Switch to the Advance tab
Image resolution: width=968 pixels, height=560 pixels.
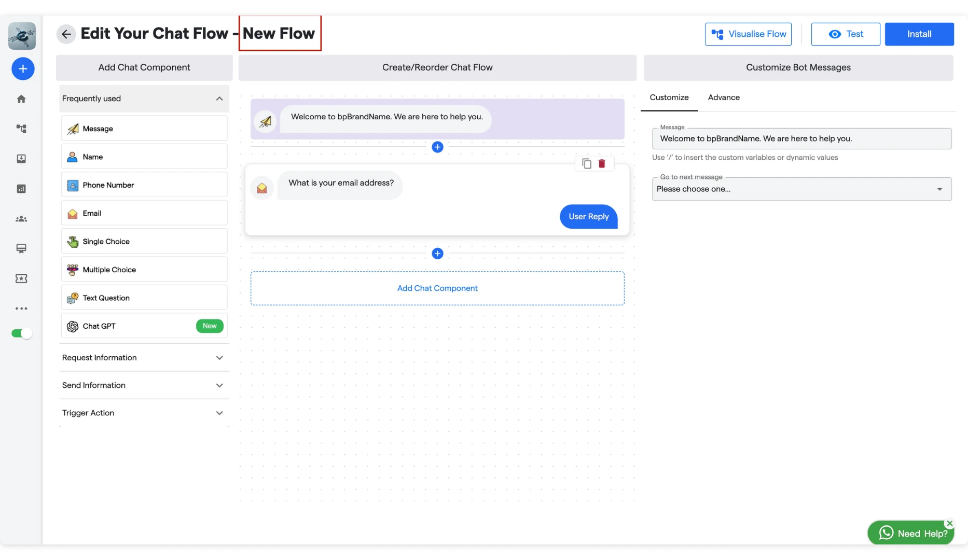(x=724, y=97)
